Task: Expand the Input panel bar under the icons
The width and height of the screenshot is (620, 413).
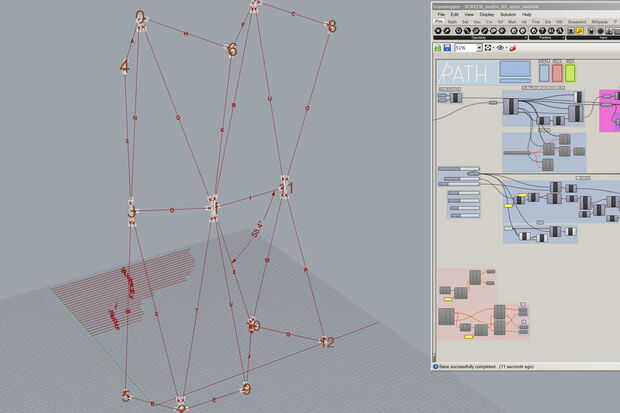Action: [593, 38]
